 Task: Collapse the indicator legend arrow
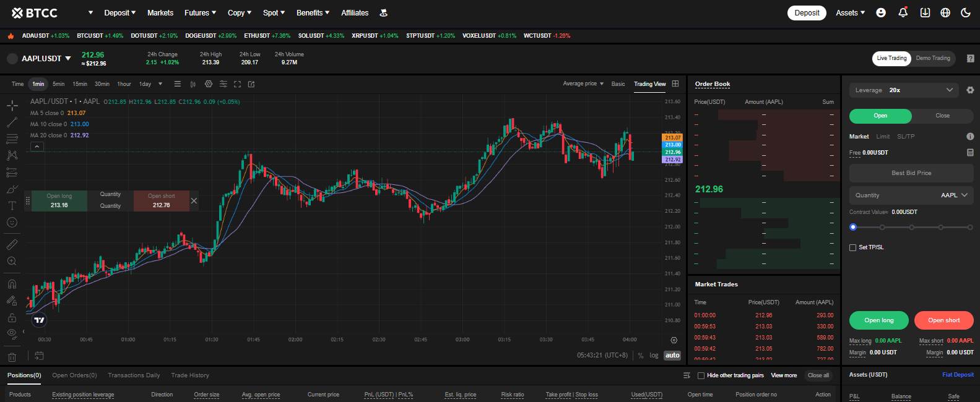37,147
